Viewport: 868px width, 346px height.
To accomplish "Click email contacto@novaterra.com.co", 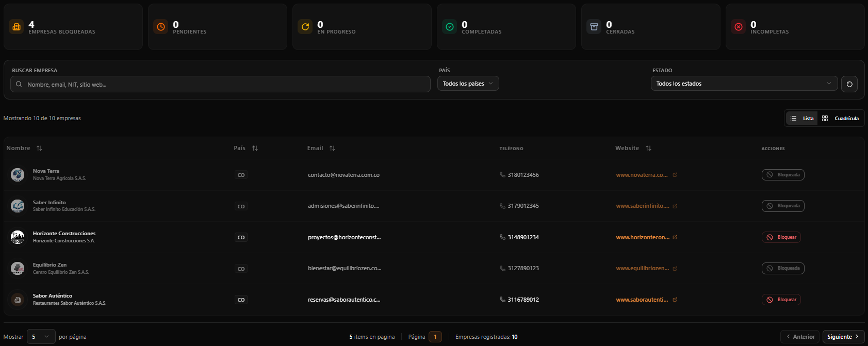I will pyautogui.click(x=343, y=175).
